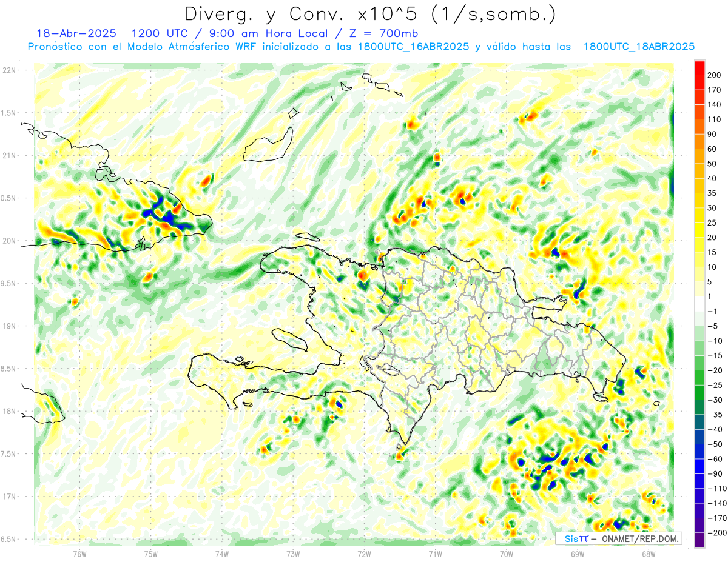Click the positive "110" color scale label
This screenshot has height=562, width=728.
coord(714,119)
